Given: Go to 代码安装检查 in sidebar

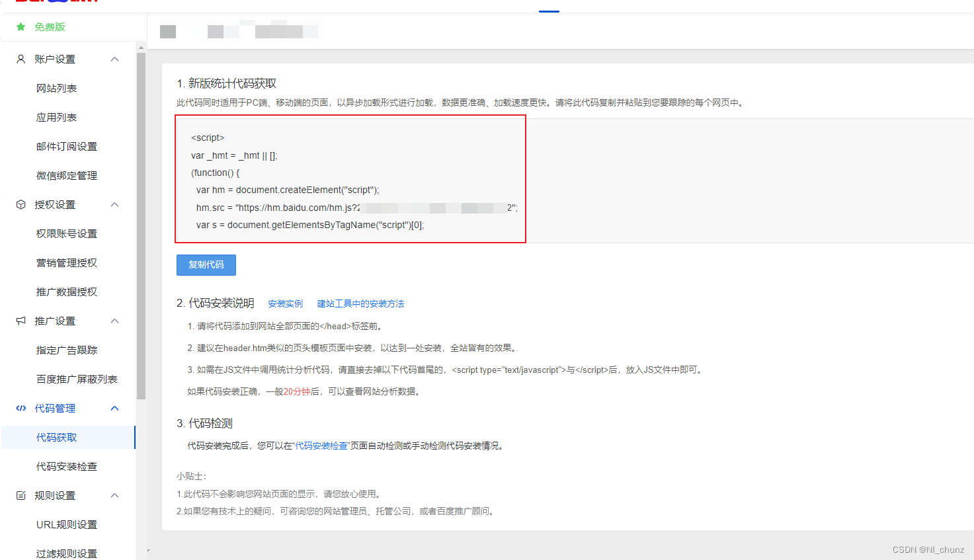Looking at the screenshot, I should pyautogui.click(x=66, y=466).
